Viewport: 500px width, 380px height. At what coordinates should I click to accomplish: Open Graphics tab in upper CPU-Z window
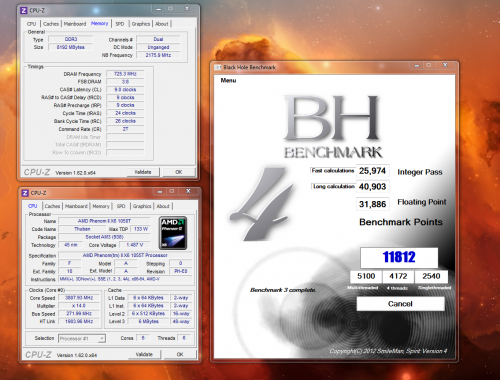[141, 24]
